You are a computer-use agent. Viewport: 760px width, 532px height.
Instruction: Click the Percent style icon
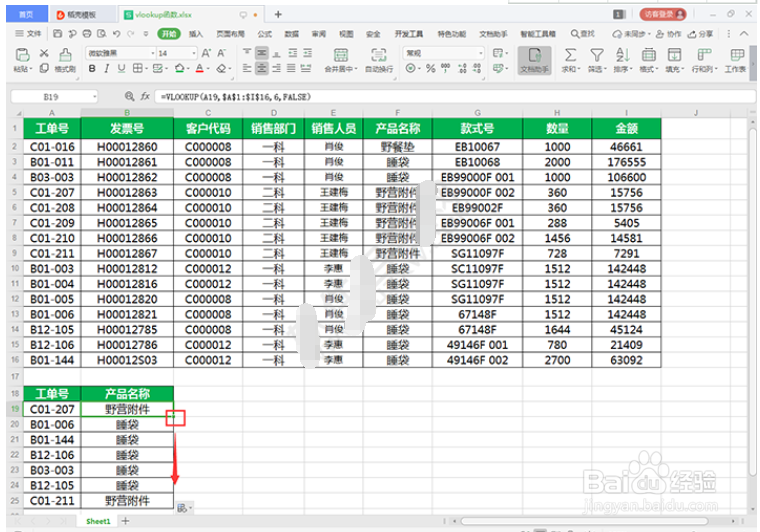(430, 68)
